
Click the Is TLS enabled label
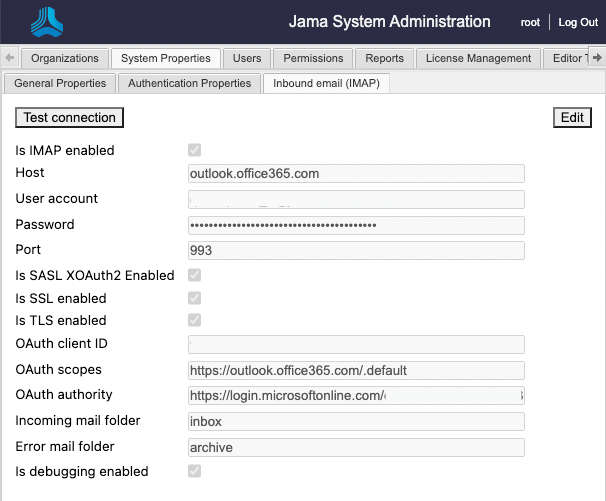pos(61,320)
